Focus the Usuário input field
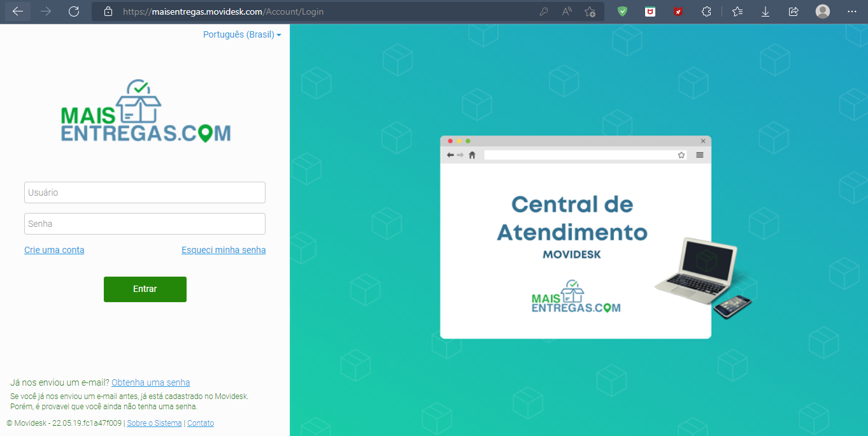 point(145,193)
